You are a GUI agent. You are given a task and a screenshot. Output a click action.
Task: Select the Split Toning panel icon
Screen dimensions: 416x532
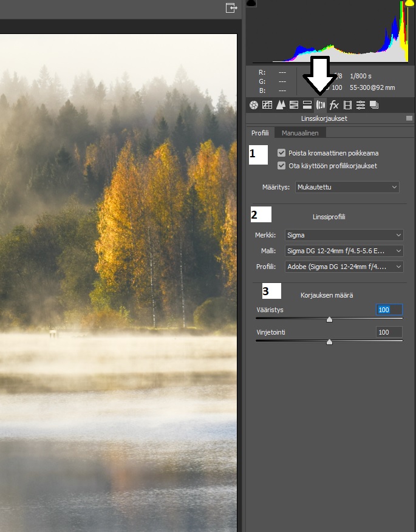(x=307, y=105)
